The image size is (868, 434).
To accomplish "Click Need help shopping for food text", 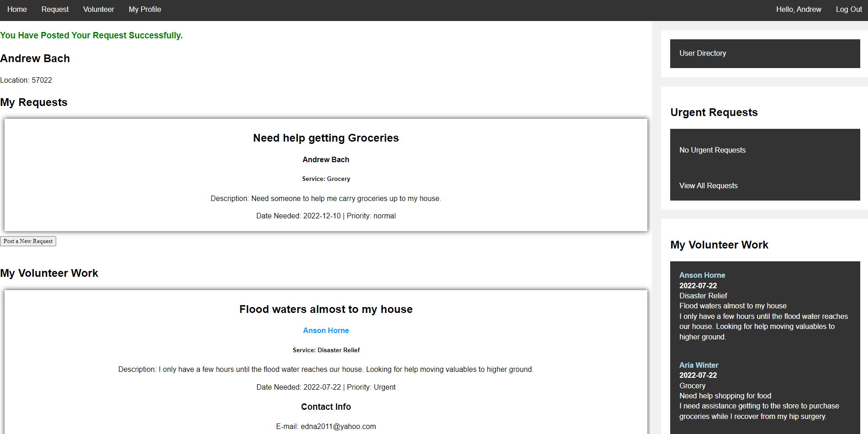I will coord(725,396).
